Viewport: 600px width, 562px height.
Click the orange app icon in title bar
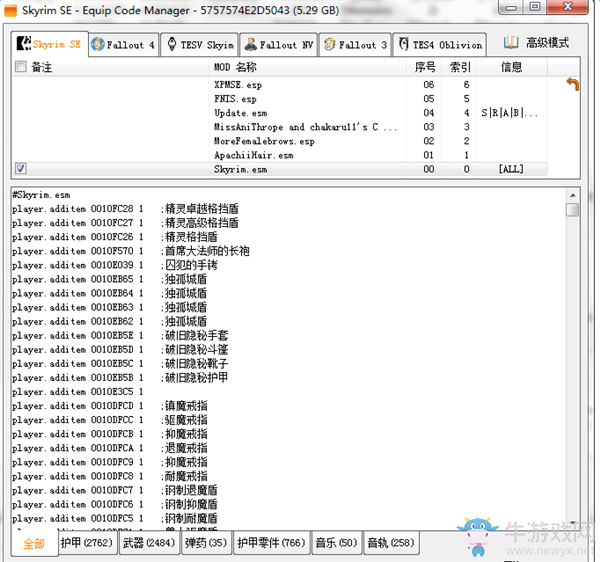click(x=11, y=10)
